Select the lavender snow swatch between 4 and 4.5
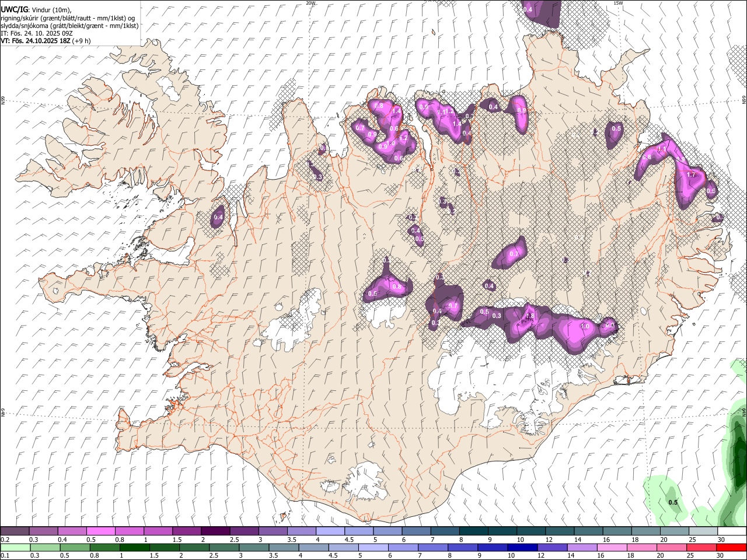 click(330, 531)
